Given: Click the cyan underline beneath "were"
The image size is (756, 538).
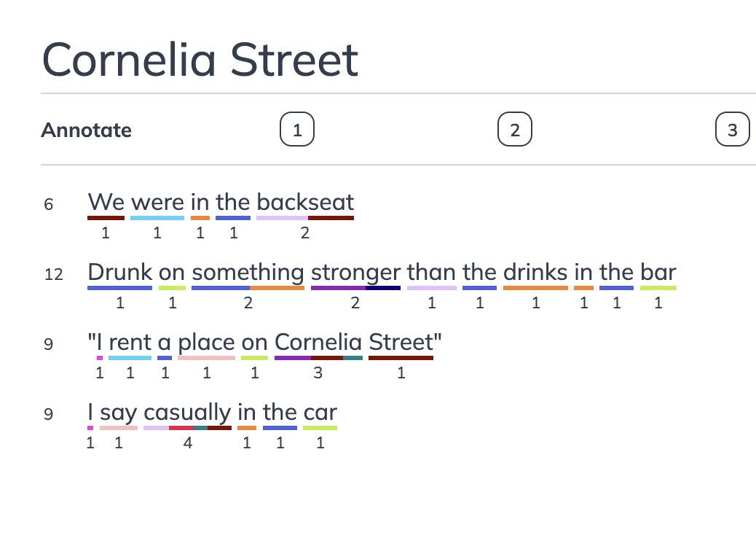Looking at the screenshot, I should click(157, 217).
